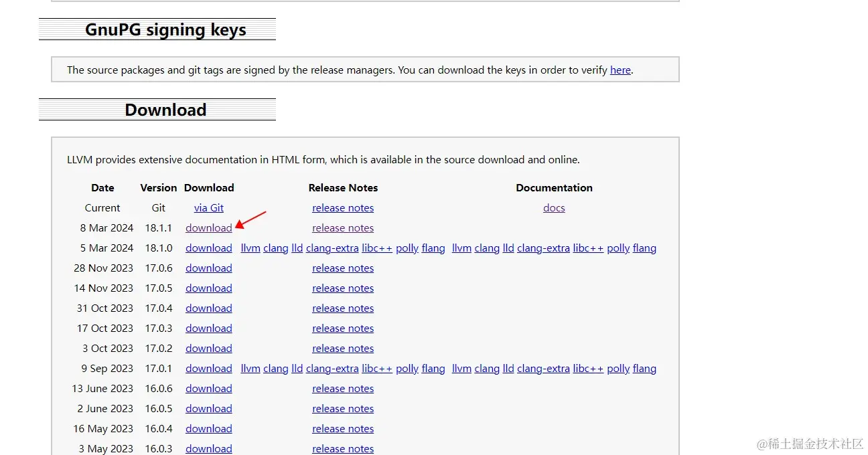This screenshot has width=868, height=455.
Task: Open 17.0.1 libc++ documentation link
Action: click(588, 369)
